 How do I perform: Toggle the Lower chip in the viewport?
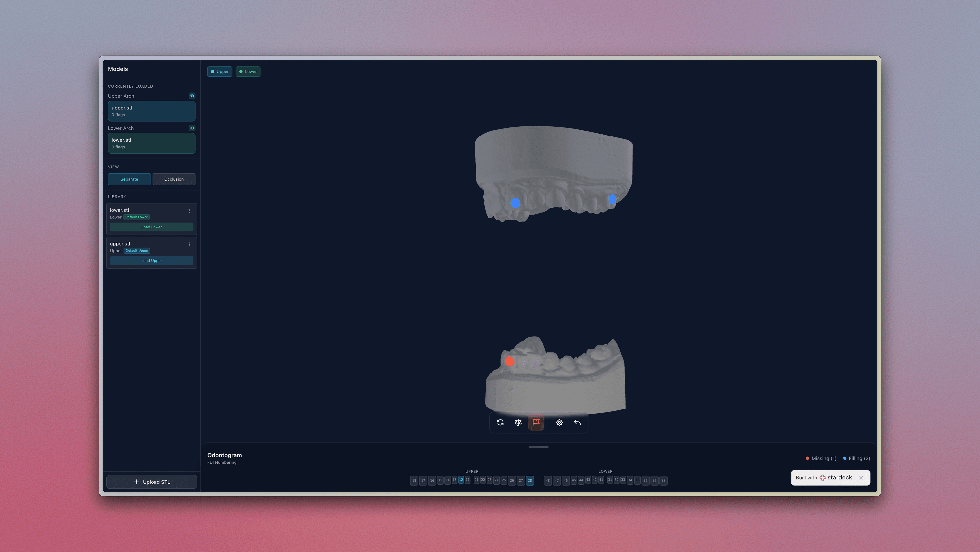[x=248, y=71]
